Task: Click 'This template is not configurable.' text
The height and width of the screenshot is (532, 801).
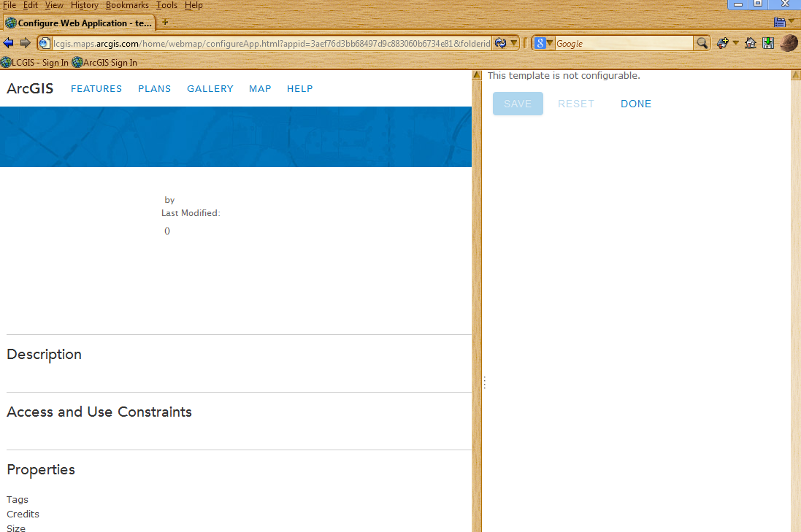Action: point(564,76)
